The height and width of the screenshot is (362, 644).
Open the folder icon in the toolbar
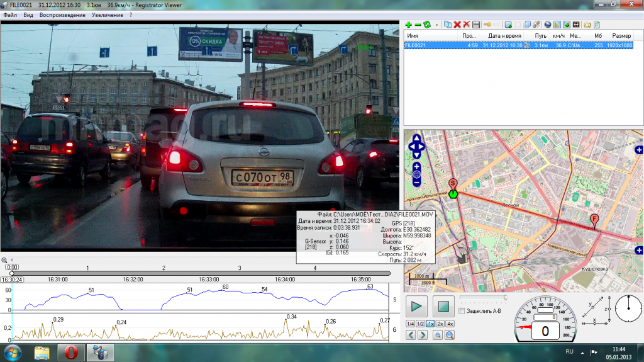[587, 25]
